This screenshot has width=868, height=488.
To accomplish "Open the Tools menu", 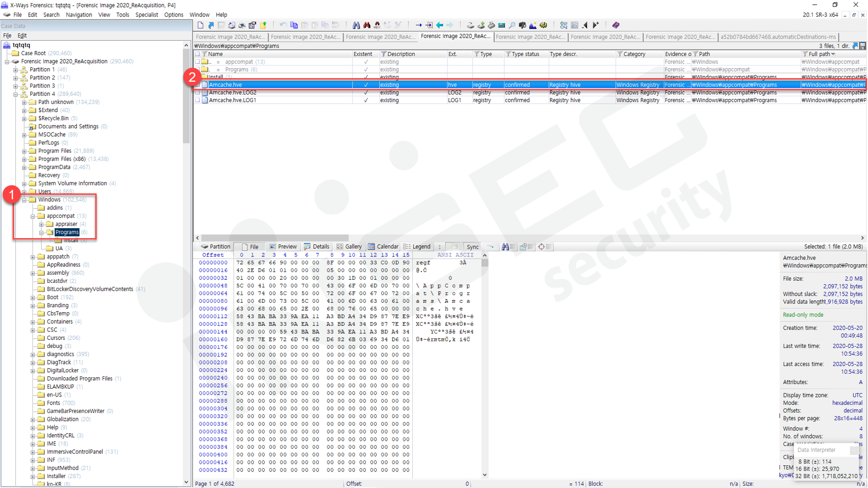I will click(x=123, y=15).
